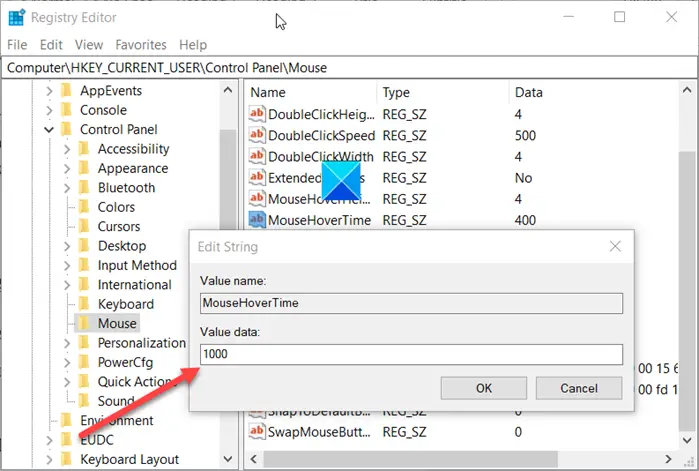
Task: Click the Control Panel folder icon
Action: pos(66,129)
